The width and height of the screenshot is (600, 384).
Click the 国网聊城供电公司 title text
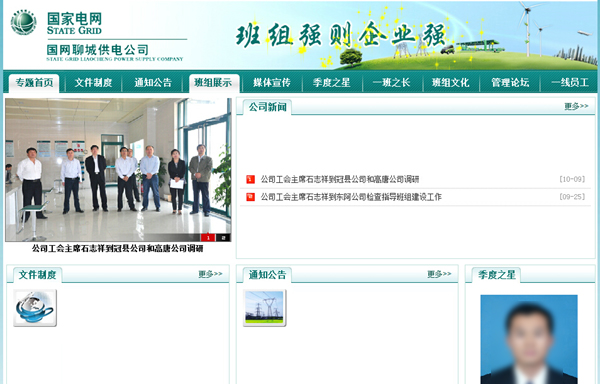coord(98,50)
